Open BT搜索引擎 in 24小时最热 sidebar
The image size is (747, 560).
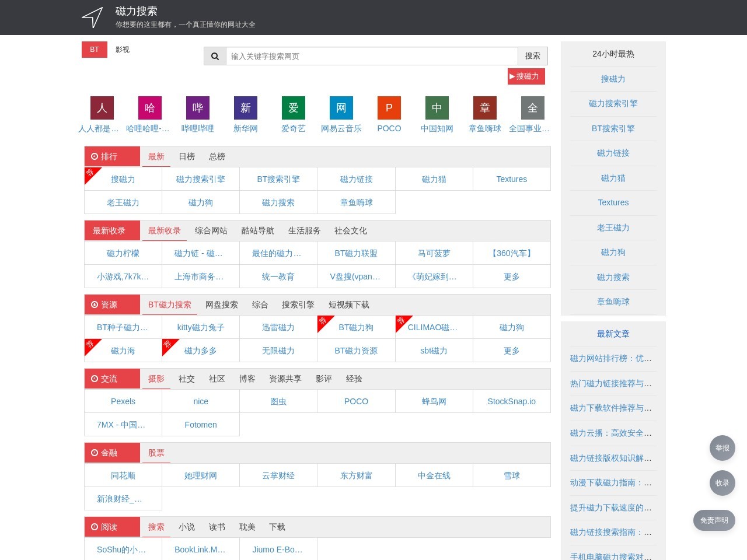(x=613, y=128)
